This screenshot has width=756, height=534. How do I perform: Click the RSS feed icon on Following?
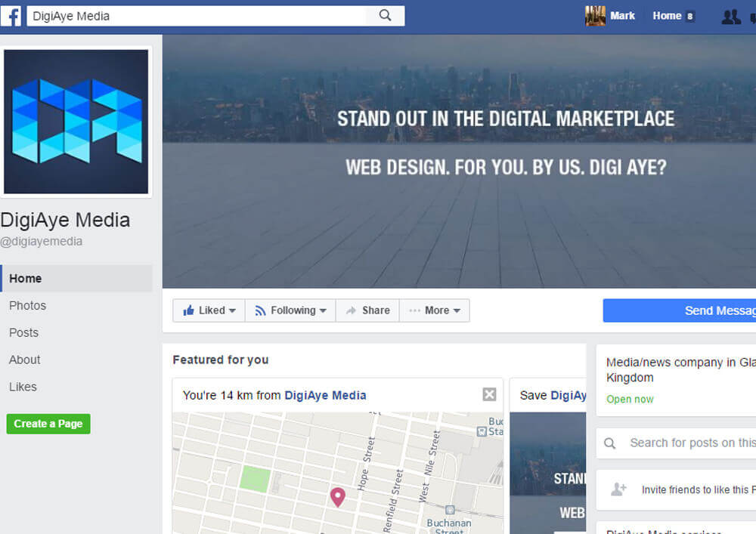tap(260, 311)
